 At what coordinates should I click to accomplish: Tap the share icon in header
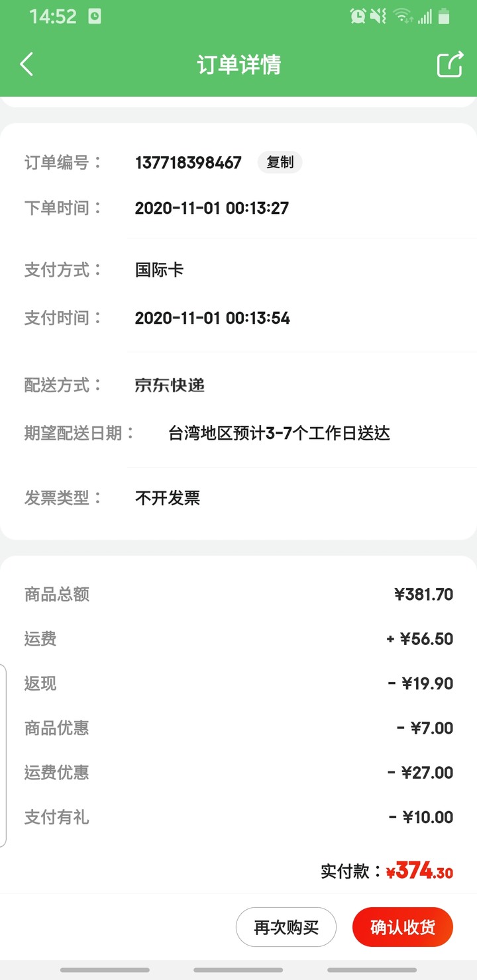[x=450, y=64]
